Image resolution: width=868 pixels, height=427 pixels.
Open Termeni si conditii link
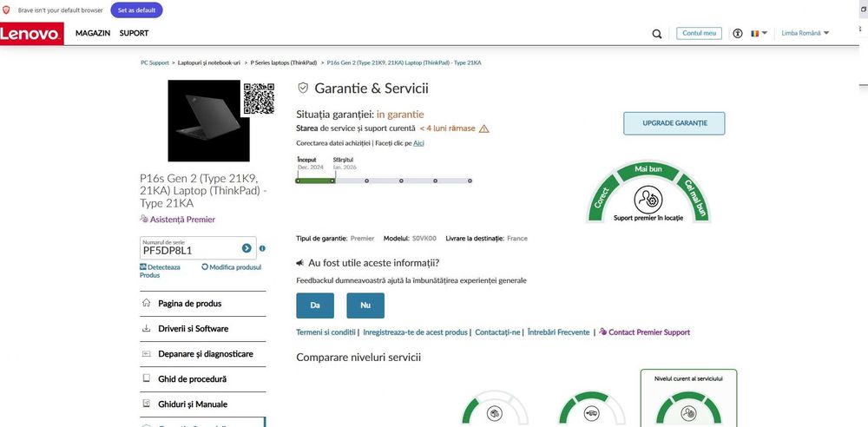click(x=325, y=332)
